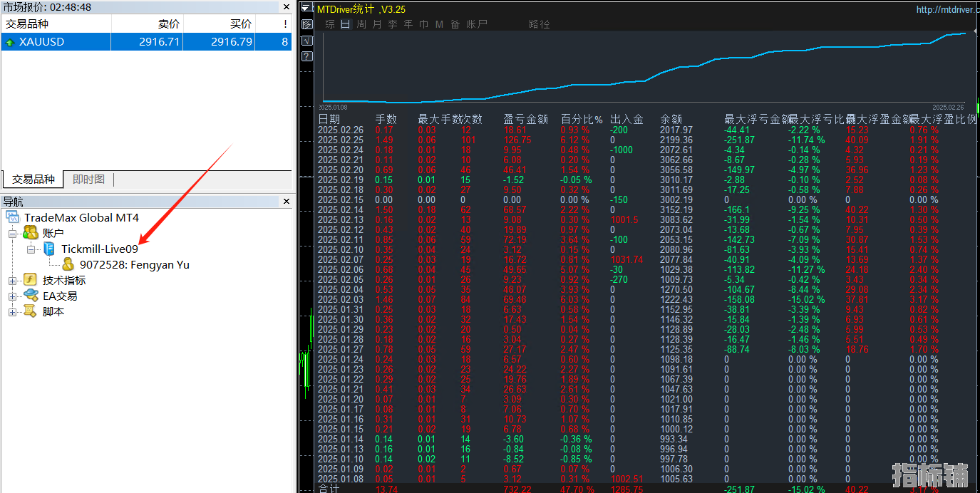980x493 pixels.
Task: Click floating loss -158.08 on 2025.02.03
Action: point(740,300)
